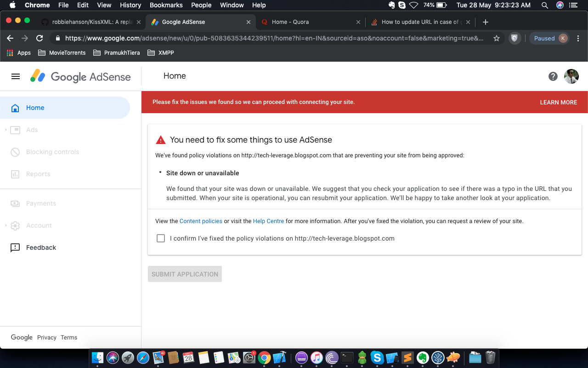Check the policy violations confirmation checkbox
The width and height of the screenshot is (588, 368).
[160, 238]
